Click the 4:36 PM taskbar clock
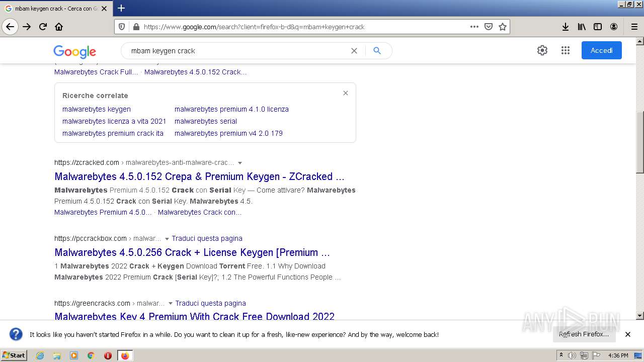Image resolution: width=644 pixels, height=362 pixels. click(618, 355)
